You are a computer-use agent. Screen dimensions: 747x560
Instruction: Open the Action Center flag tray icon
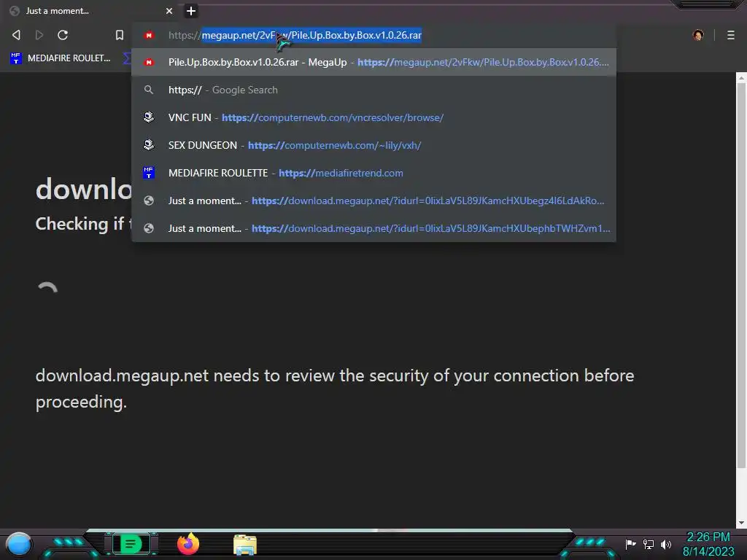[x=631, y=544]
